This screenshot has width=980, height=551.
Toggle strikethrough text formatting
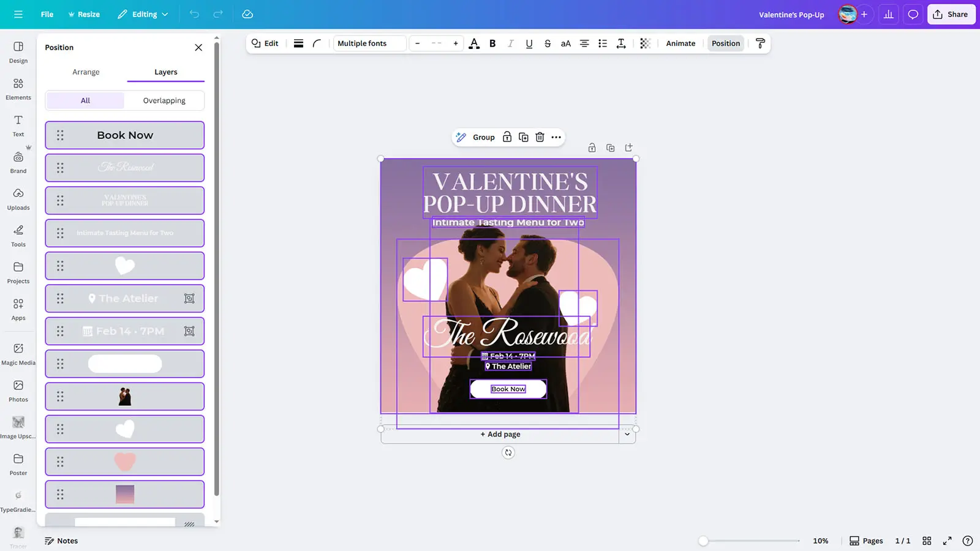548,43
